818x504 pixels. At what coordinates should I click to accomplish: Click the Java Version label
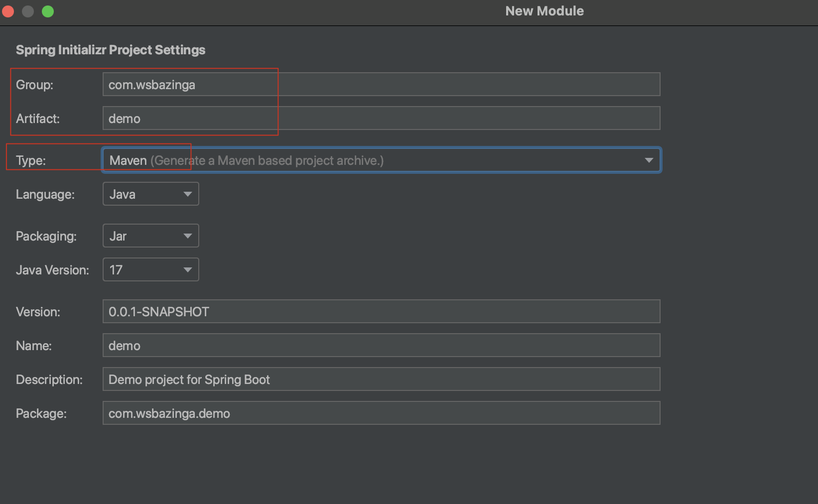click(x=52, y=270)
